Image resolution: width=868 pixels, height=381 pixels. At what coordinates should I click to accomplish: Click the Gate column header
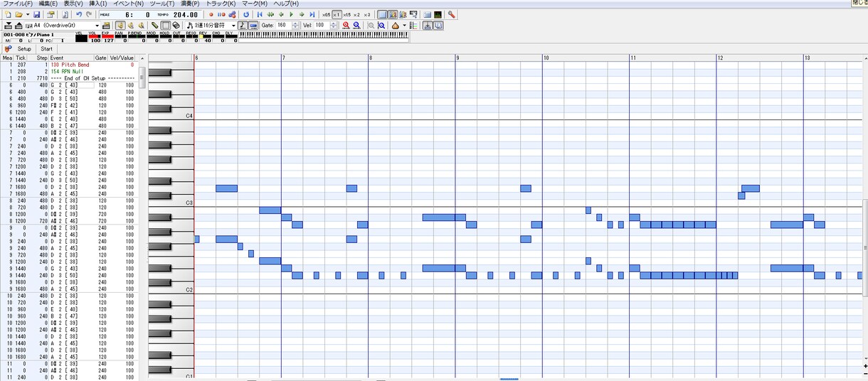tap(100, 58)
